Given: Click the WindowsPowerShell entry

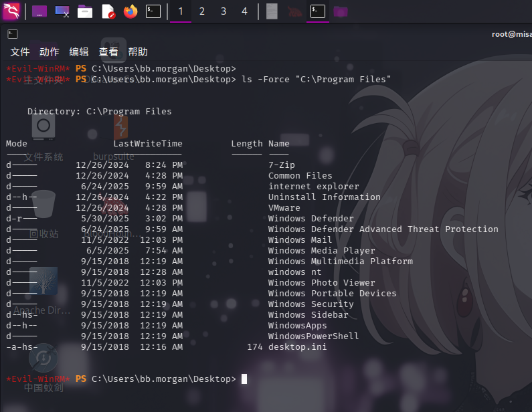Looking at the screenshot, I should tap(313, 336).
